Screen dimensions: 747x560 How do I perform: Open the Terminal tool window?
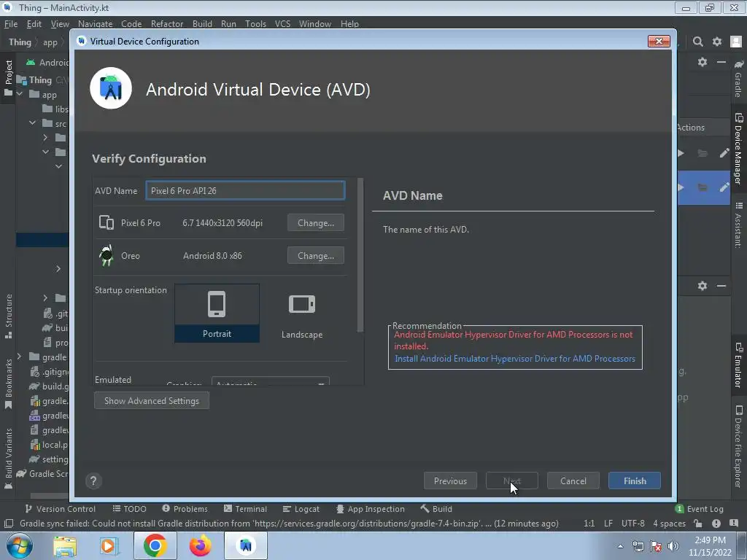pos(245,509)
